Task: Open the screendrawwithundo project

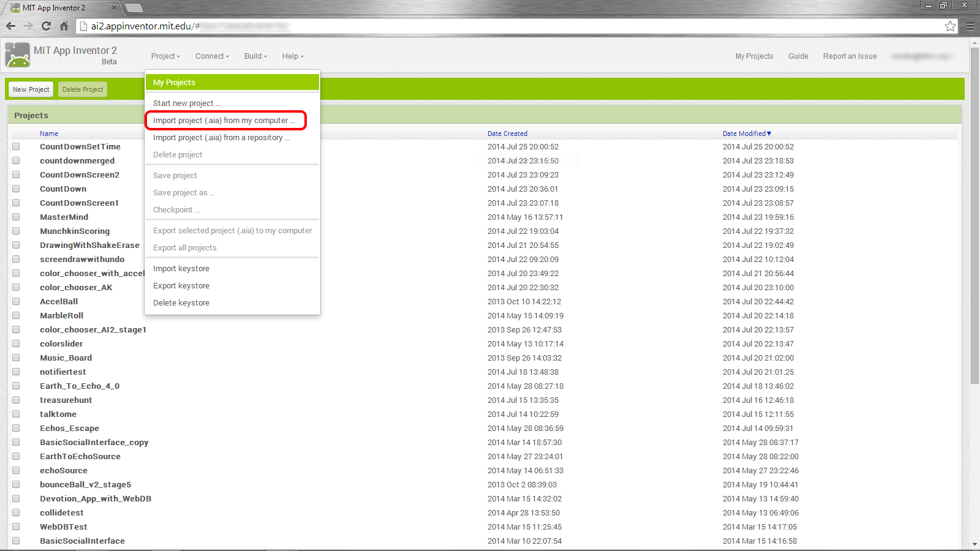Action: pyautogui.click(x=82, y=260)
